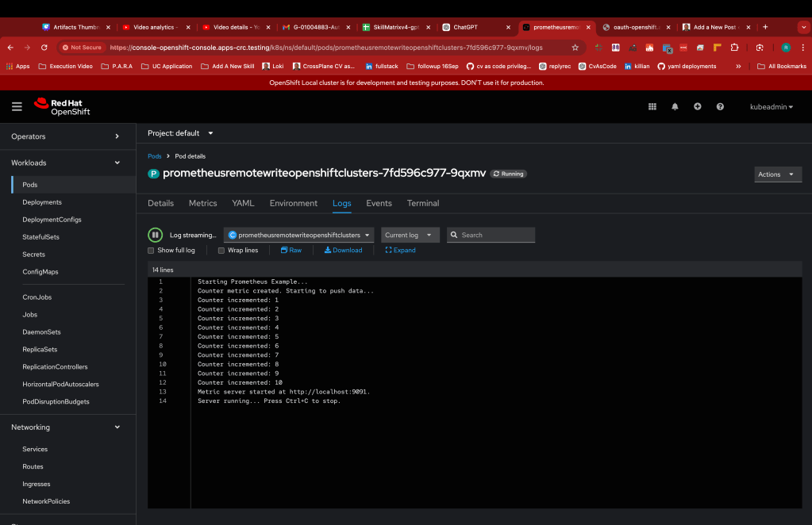Screen dimensions: 812x525
Task: Click the search magnifier in log search
Action: point(454,235)
